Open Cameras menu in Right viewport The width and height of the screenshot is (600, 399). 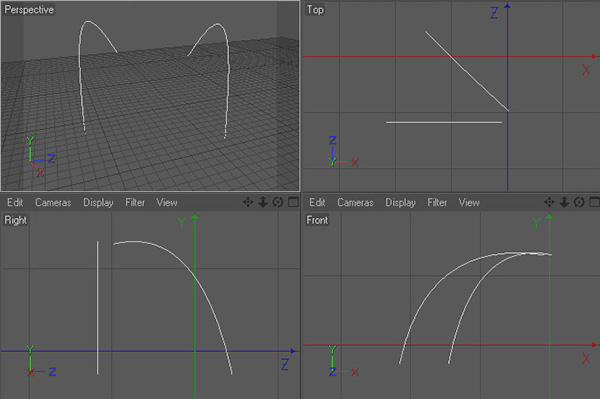click(53, 202)
